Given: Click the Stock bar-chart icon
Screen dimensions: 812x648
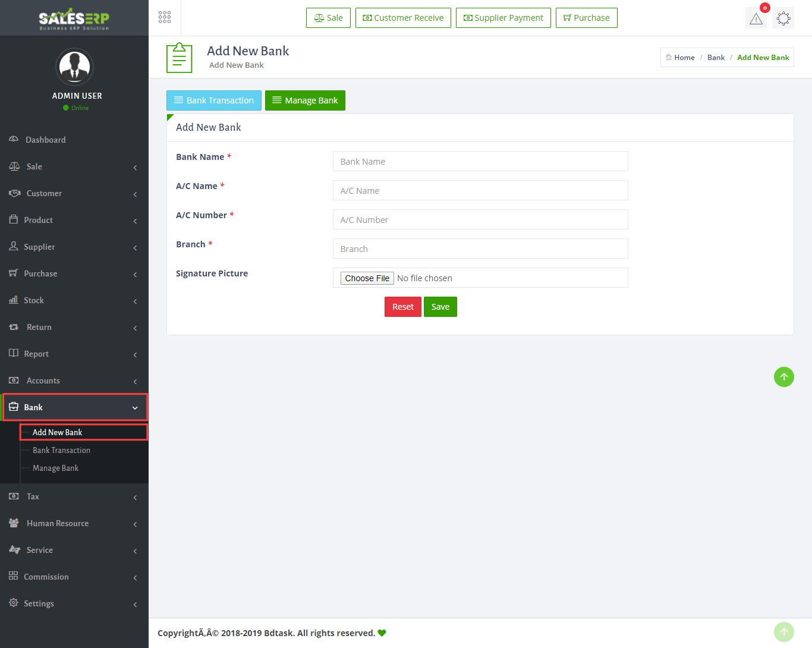Looking at the screenshot, I should (x=14, y=300).
